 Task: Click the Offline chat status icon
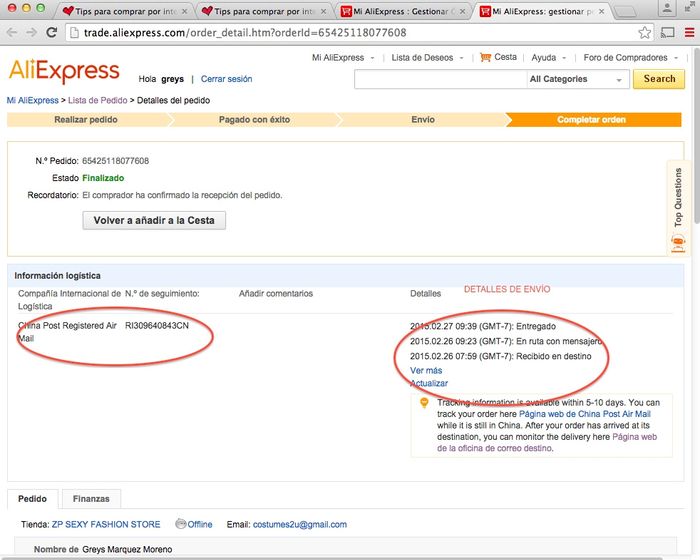click(x=180, y=524)
